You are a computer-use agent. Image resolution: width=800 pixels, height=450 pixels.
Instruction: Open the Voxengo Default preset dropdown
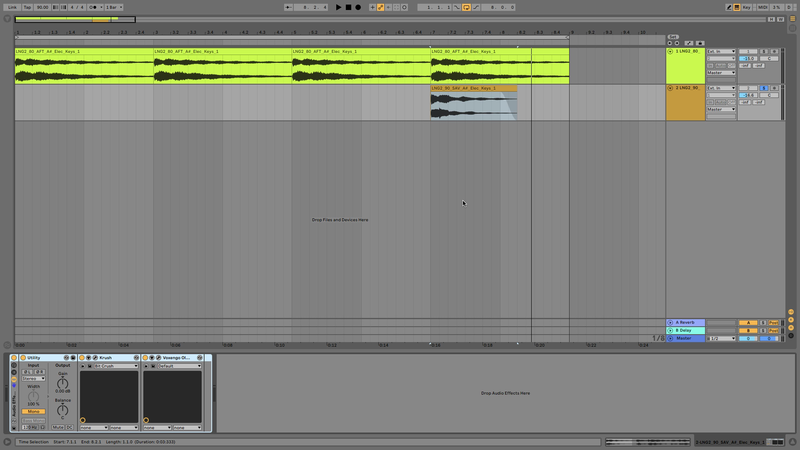click(x=179, y=366)
